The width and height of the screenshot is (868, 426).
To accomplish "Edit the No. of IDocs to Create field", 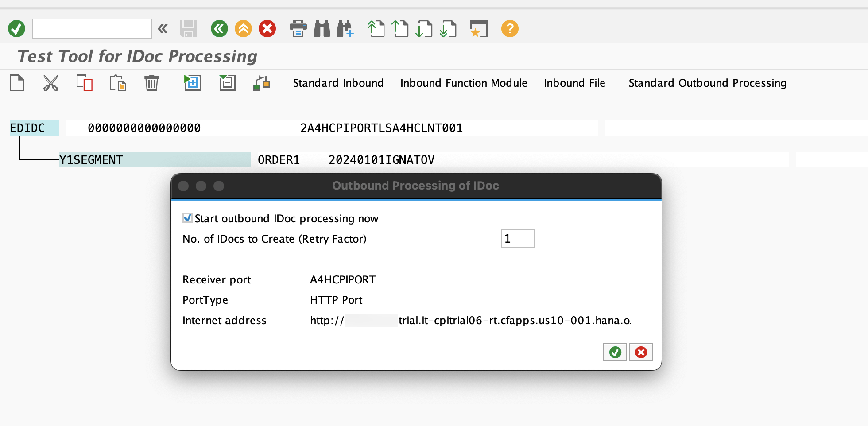I will point(517,239).
